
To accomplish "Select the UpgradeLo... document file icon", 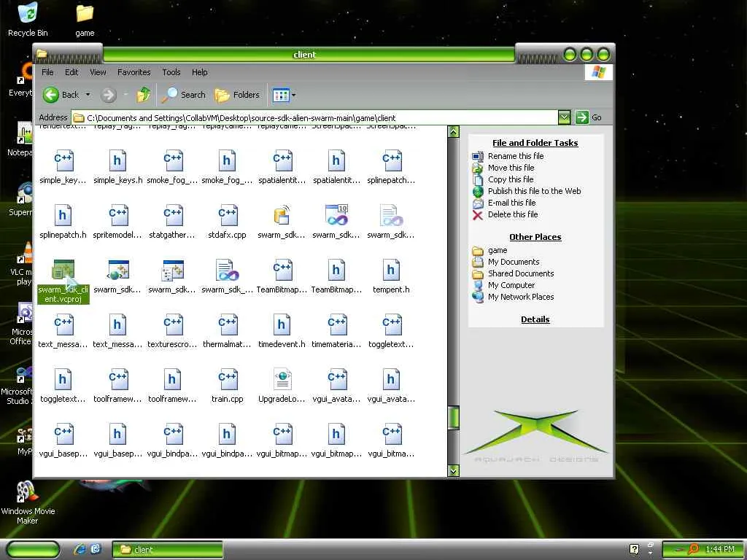I will click(282, 380).
